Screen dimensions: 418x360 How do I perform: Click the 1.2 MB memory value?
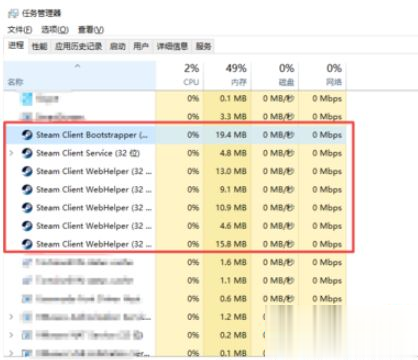pos(233,317)
